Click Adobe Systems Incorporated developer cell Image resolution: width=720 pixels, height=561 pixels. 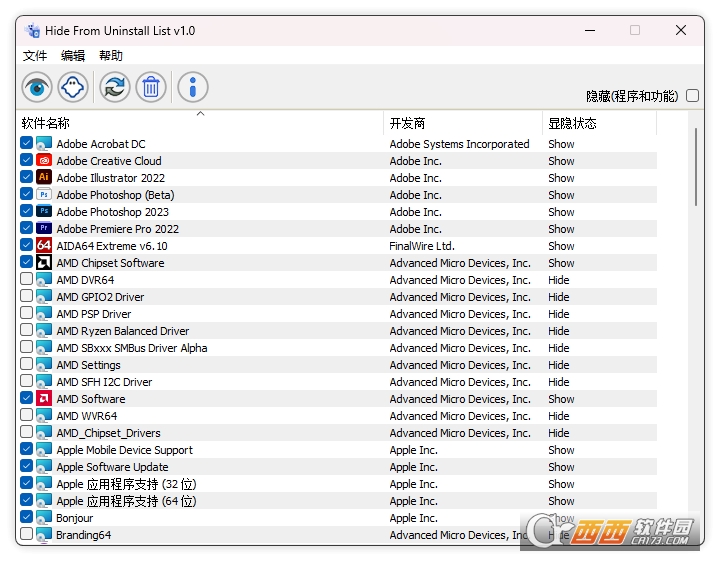(x=459, y=144)
